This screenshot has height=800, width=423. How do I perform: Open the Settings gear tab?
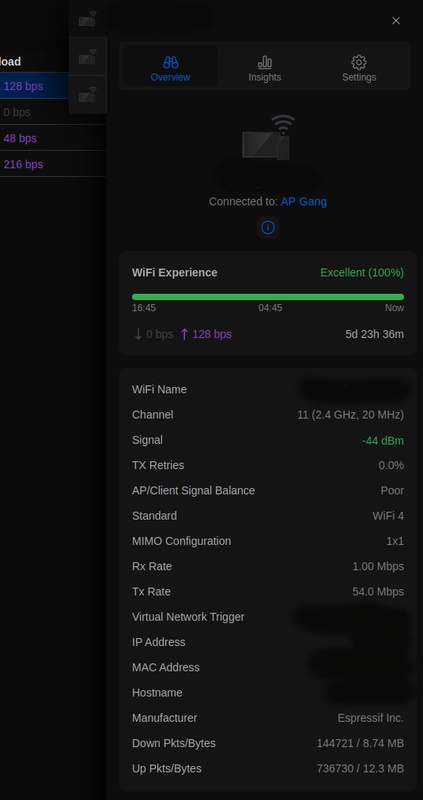tap(359, 69)
